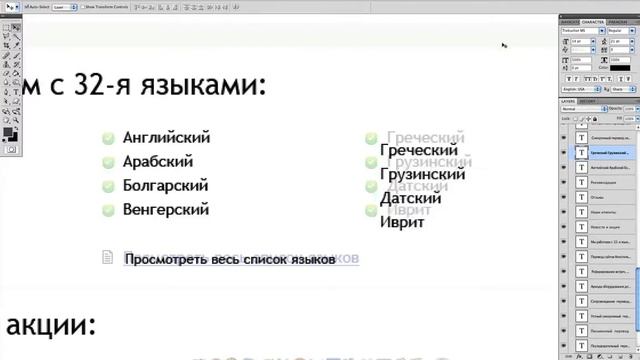Open the font size dropdown

pos(593,42)
